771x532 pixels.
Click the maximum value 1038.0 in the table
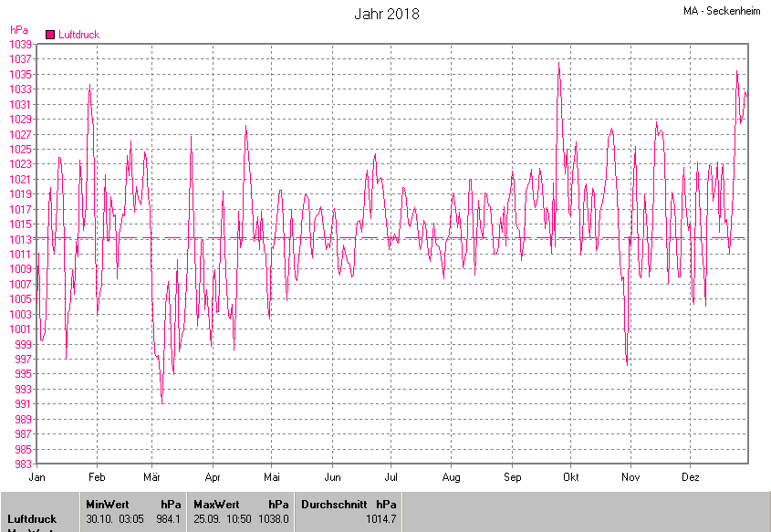tap(274, 519)
